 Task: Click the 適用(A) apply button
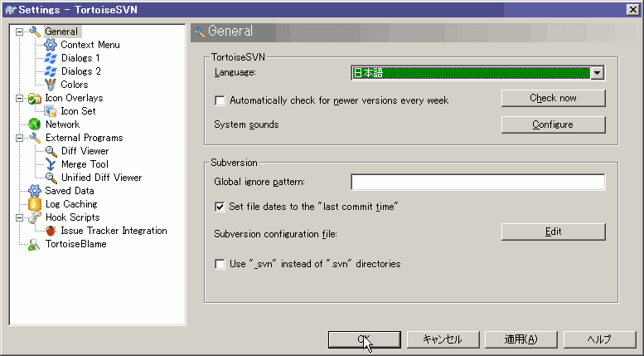(x=521, y=339)
